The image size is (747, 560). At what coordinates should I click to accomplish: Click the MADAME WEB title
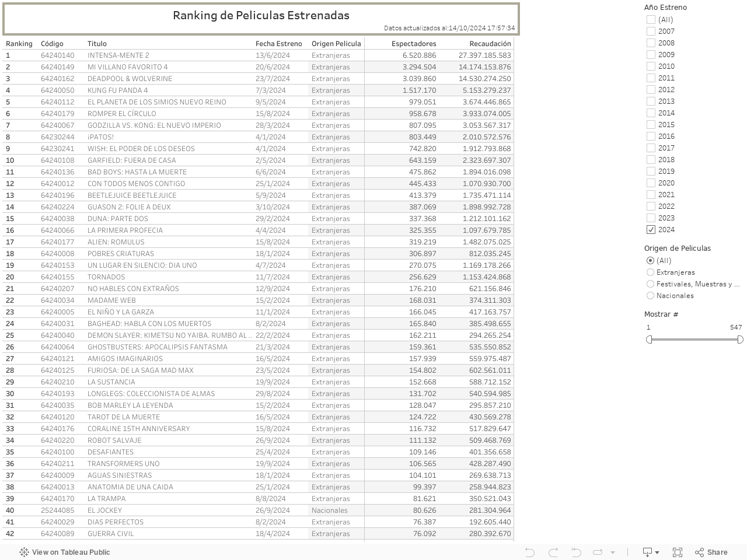click(111, 300)
